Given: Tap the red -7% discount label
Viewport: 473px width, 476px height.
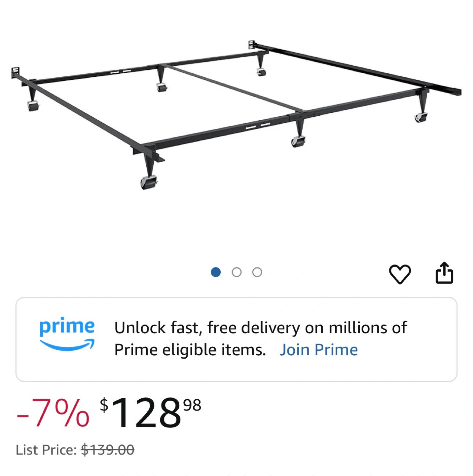Looking at the screenshot, I should coord(53,413).
